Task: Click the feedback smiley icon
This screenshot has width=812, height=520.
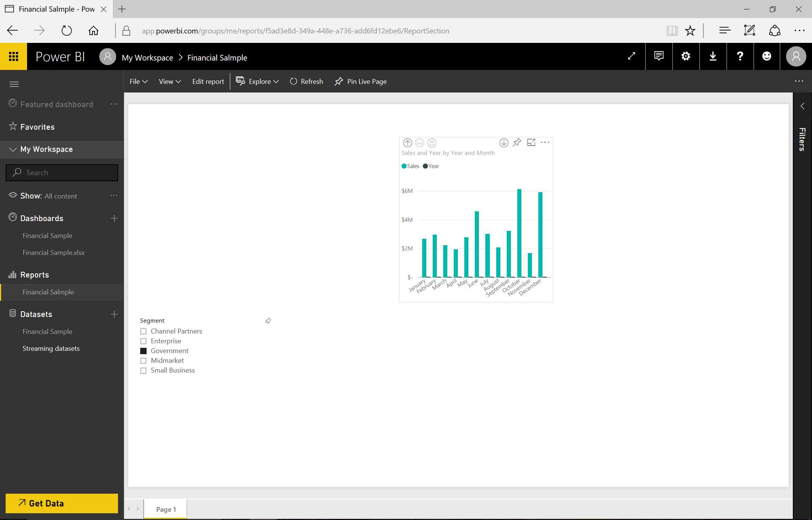Action: pos(767,56)
